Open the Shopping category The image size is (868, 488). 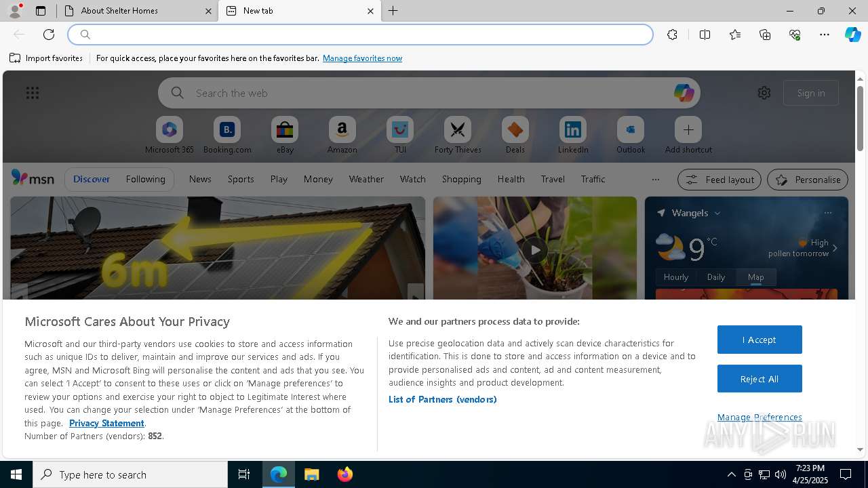tap(461, 179)
